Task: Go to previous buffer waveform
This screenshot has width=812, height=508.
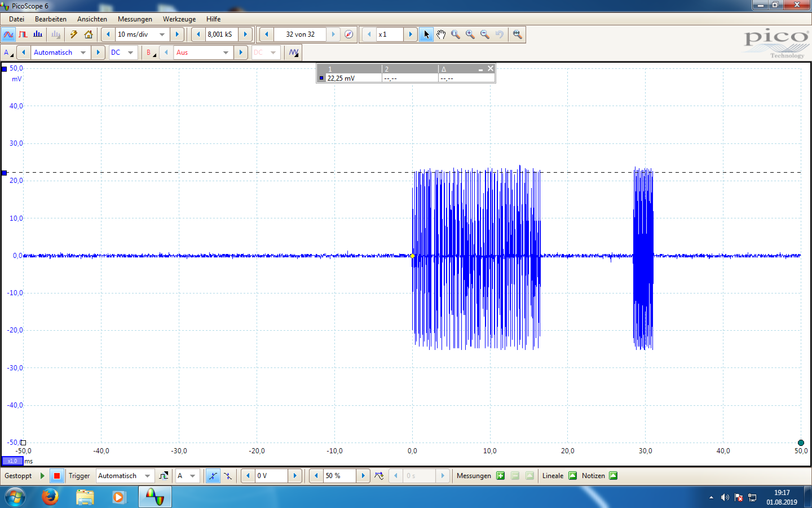Action: 267,34
